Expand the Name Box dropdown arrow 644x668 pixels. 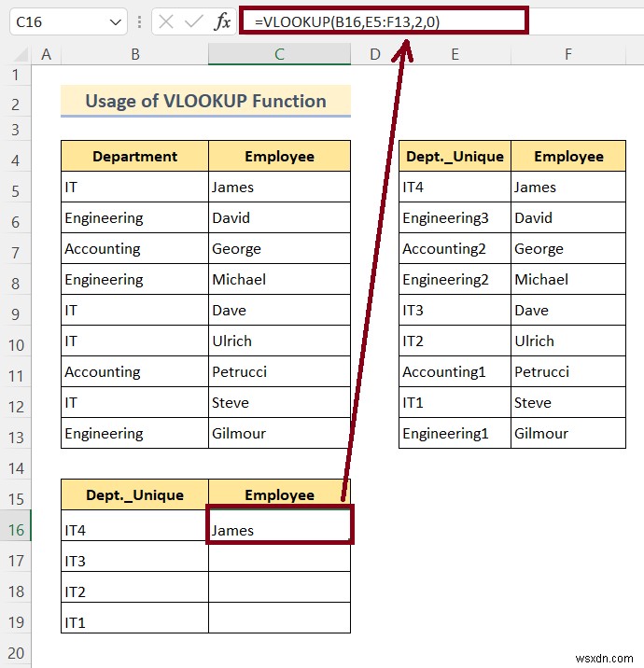[x=115, y=22]
